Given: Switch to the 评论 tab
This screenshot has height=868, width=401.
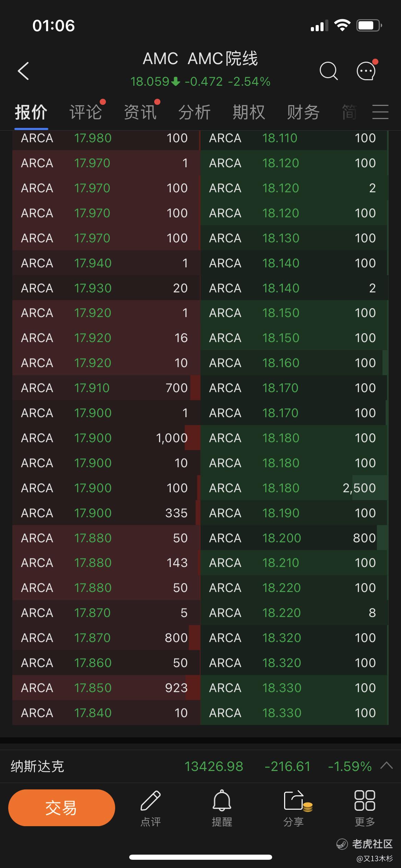Looking at the screenshot, I should coord(85,112).
